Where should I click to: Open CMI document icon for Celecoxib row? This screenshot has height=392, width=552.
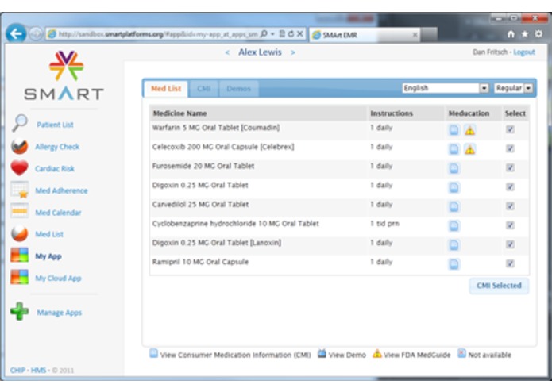click(454, 149)
